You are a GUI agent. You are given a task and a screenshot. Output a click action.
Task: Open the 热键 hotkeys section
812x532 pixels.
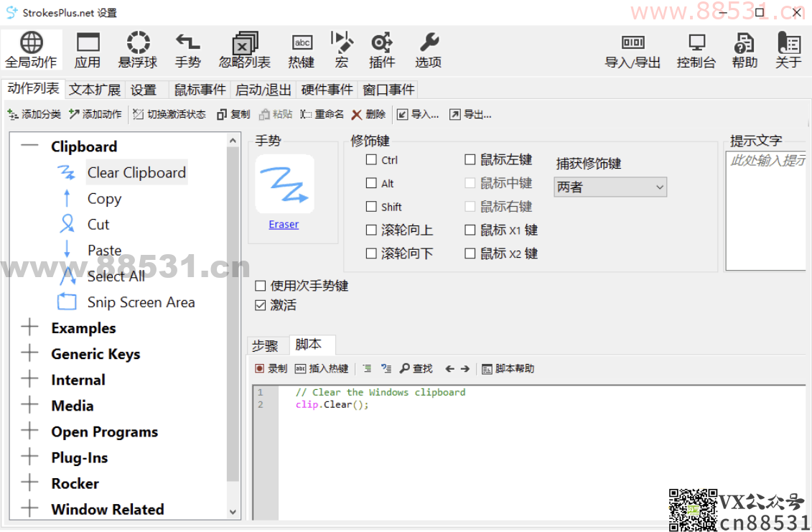click(x=302, y=50)
